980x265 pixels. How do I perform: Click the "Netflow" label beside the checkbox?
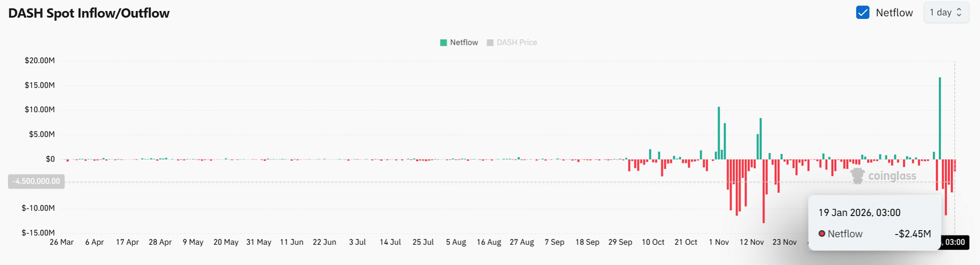tap(894, 12)
